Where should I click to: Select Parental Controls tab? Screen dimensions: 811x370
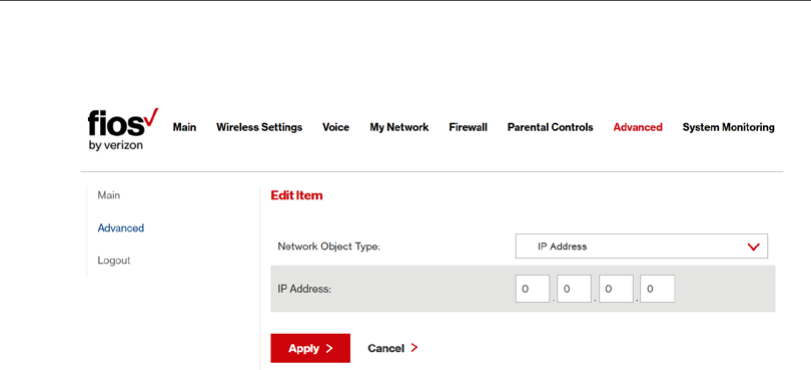[550, 127]
